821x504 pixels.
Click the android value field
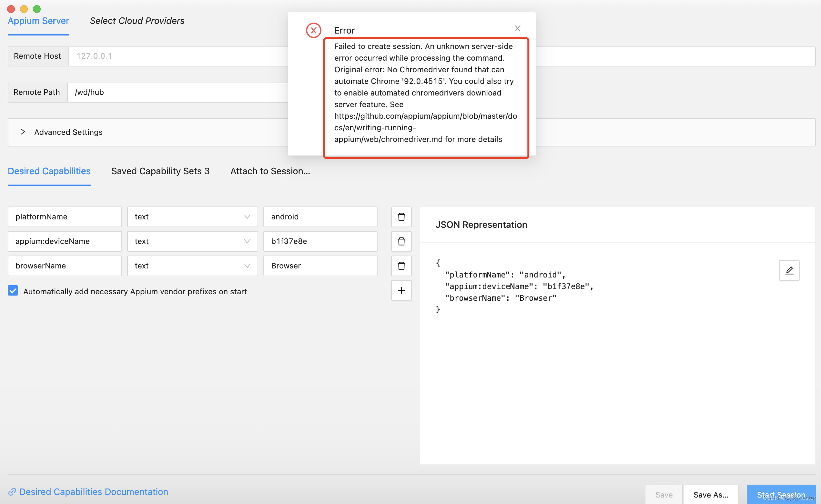[320, 217]
